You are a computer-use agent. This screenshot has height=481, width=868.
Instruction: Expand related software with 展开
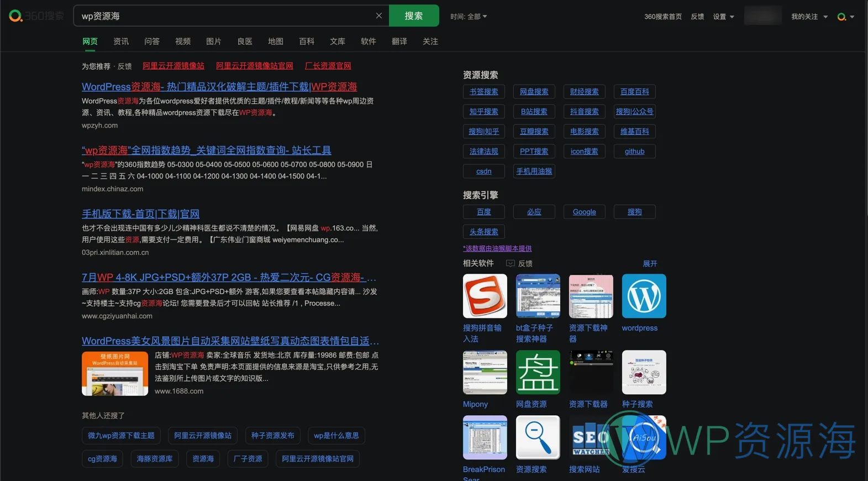[650, 264]
